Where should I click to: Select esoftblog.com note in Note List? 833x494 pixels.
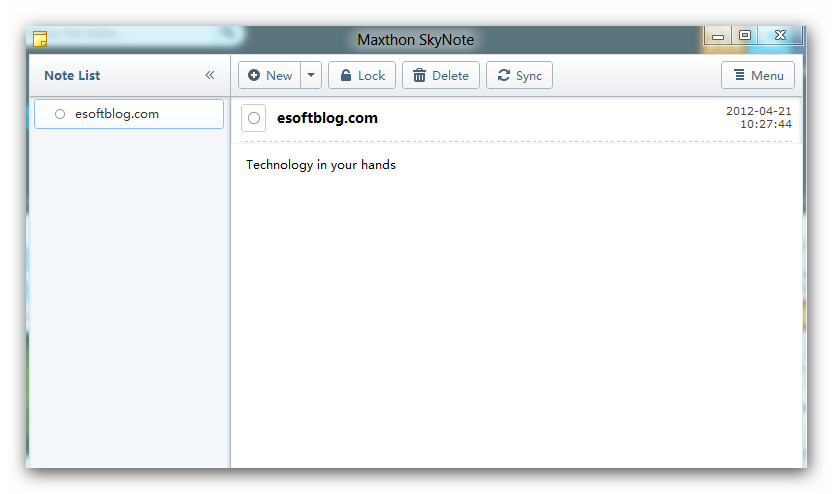tap(129, 114)
